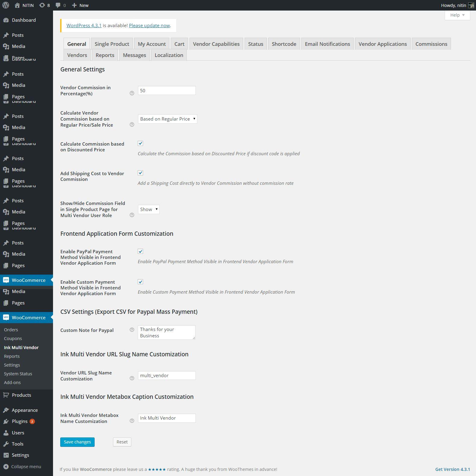
Task: Select the General tab
Action: tap(77, 44)
